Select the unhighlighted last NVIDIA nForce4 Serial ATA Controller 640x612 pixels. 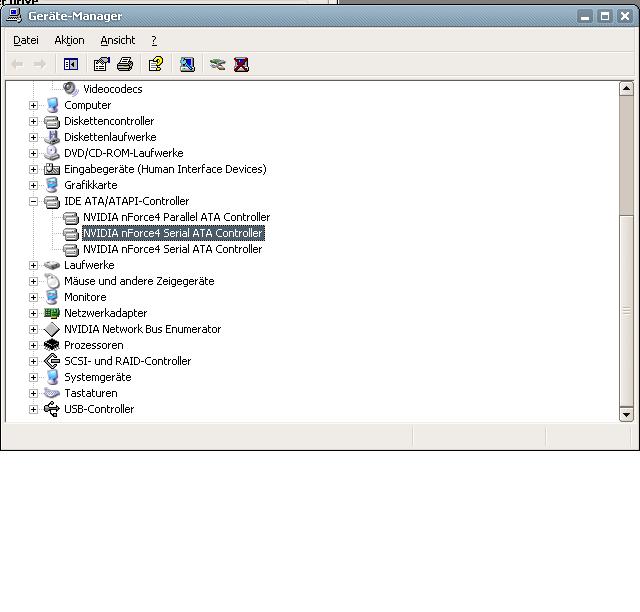point(173,249)
